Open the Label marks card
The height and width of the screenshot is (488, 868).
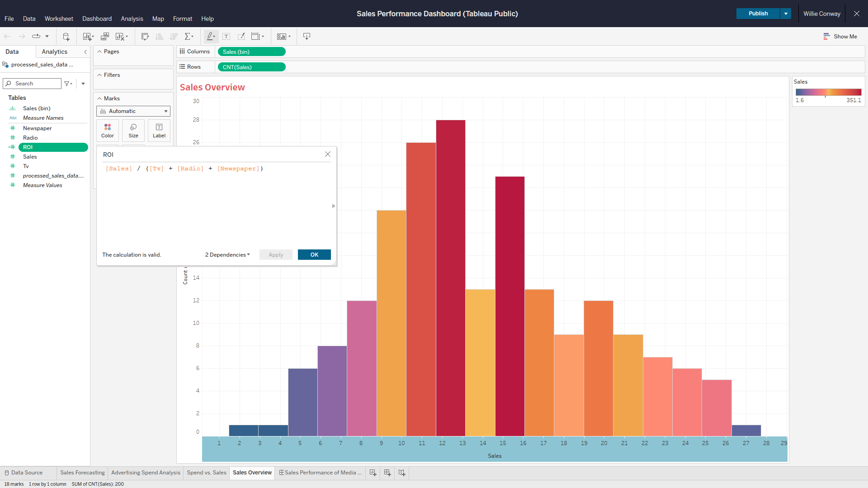pos(159,130)
